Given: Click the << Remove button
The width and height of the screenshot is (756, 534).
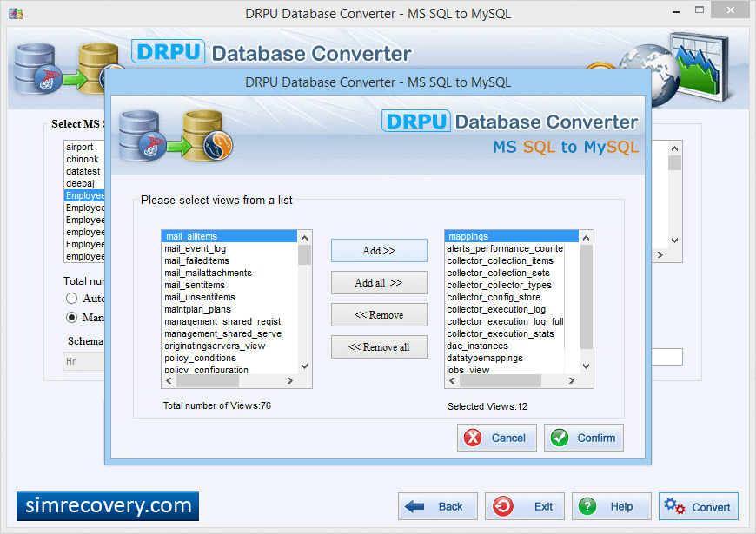Looking at the screenshot, I should click(379, 314).
